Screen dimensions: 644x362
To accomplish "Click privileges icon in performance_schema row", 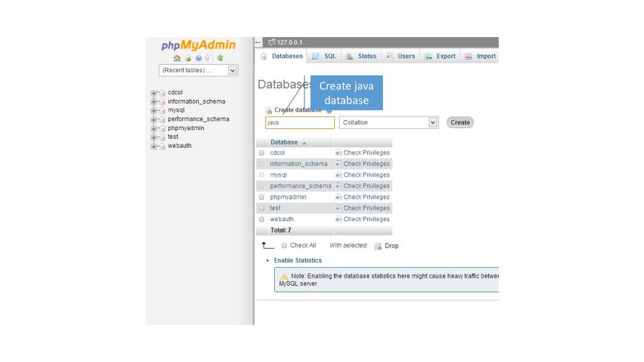I will pyautogui.click(x=338, y=186).
